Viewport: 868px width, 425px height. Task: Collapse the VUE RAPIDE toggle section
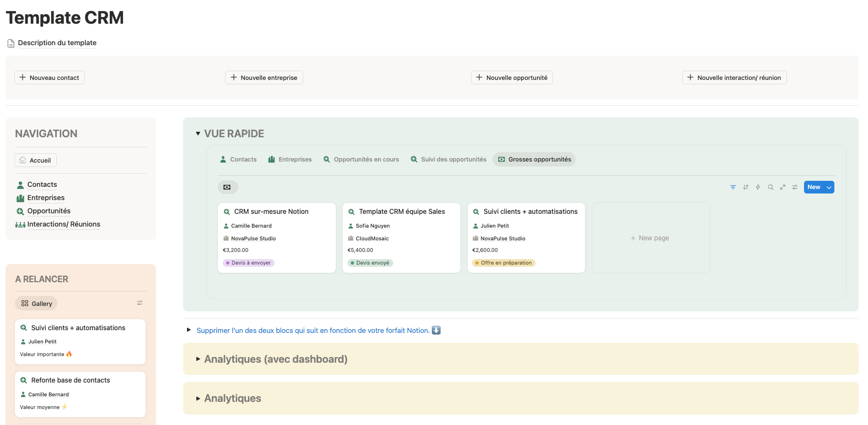(198, 134)
